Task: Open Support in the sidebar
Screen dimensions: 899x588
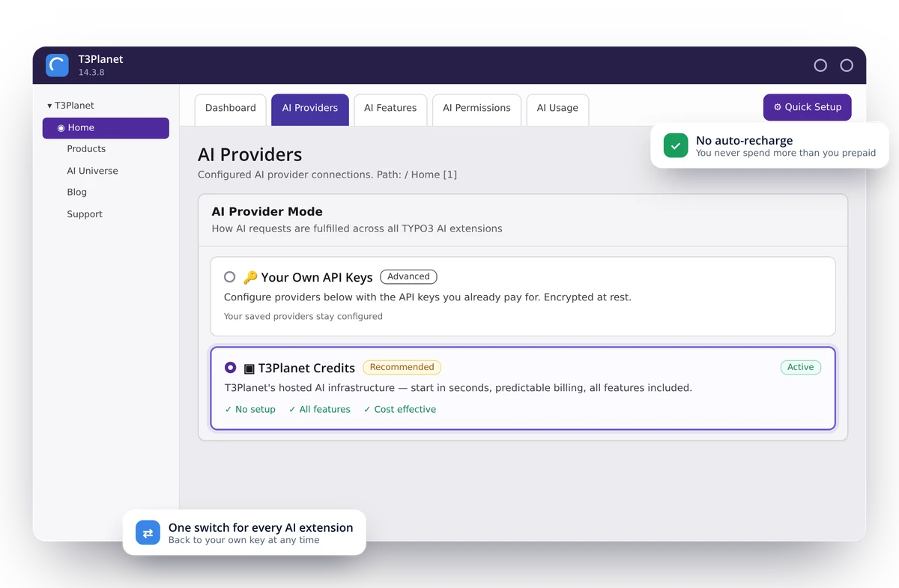Action: pos(85,214)
